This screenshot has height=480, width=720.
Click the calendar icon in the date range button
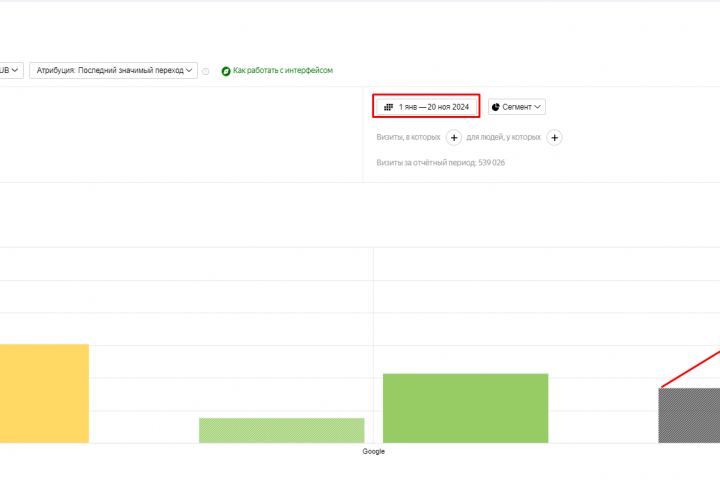point(388,107)
